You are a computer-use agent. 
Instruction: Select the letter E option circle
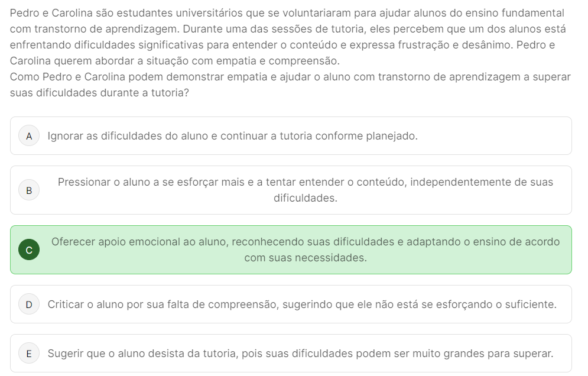pyautogui.click(x=29, y=354)
